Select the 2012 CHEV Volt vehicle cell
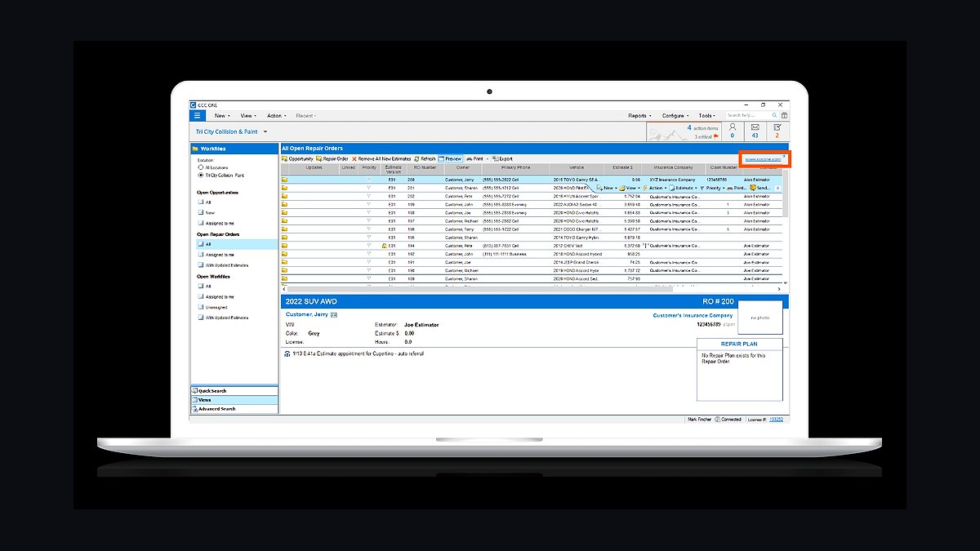Screen dimensions: 980x551 tap(580, 245)
